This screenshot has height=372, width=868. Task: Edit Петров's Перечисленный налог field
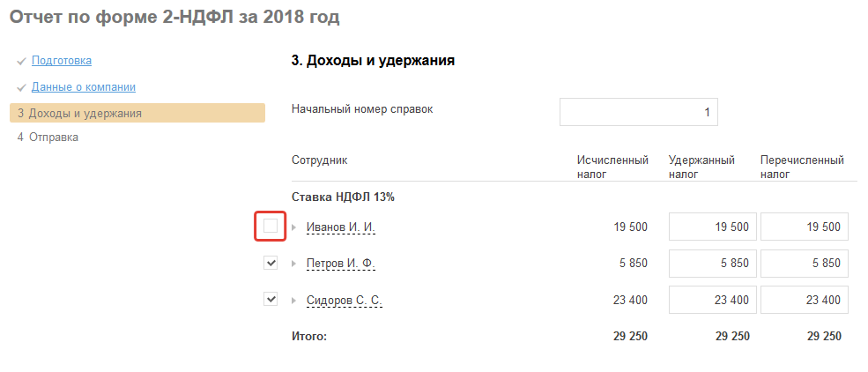(x=804, y=264)
